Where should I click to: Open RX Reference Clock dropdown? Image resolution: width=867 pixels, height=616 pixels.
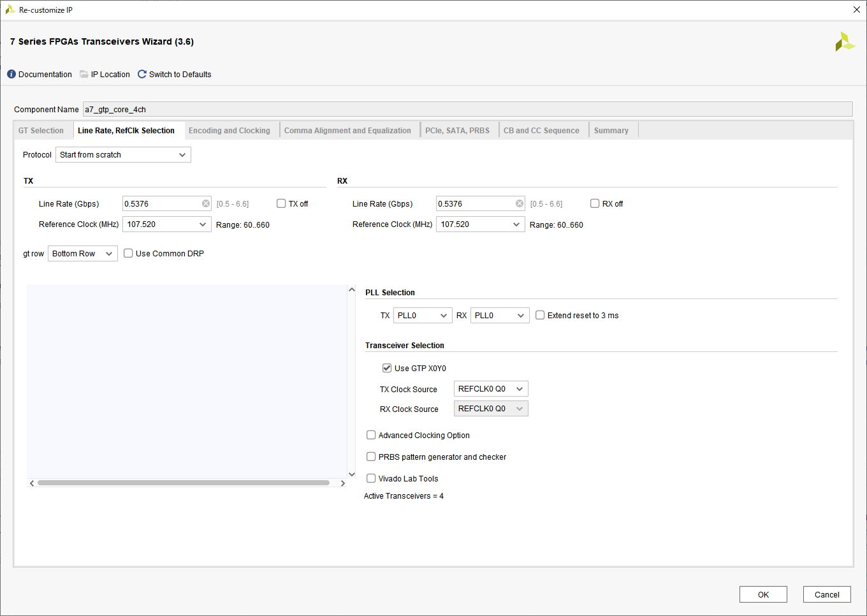click(481, 224)
